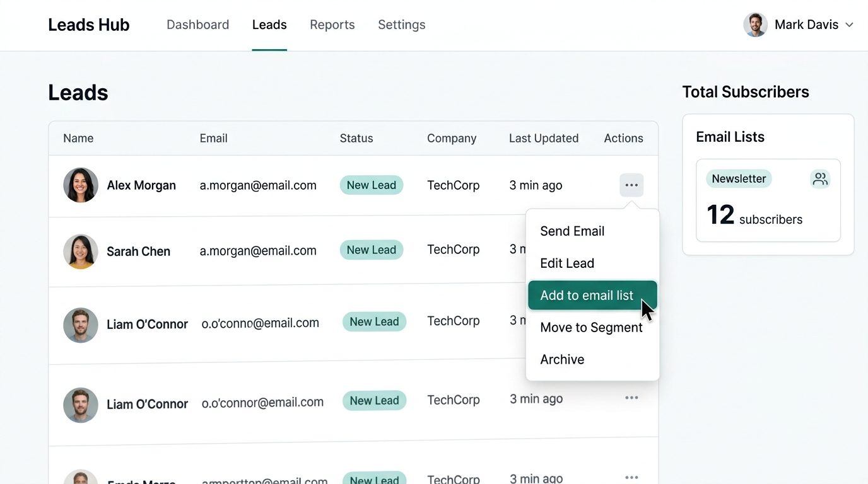Image resolution: width=868 pixels, height=484 pixels.
Task: Click Sarah Chen's profile avatar
Action: tap(81, 251)
